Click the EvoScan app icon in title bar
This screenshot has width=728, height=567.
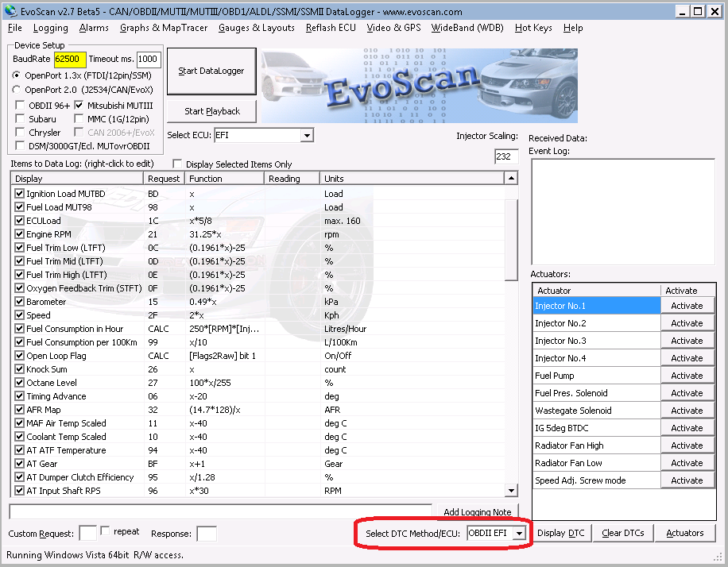[x=10, y=11]
